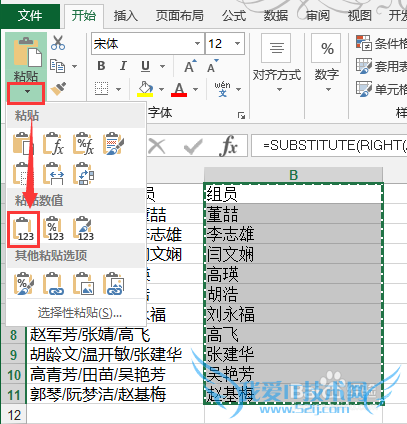Screen dimensions: 407x424
Task: Open the 对齐方式 alignment group
Action: 277,64
